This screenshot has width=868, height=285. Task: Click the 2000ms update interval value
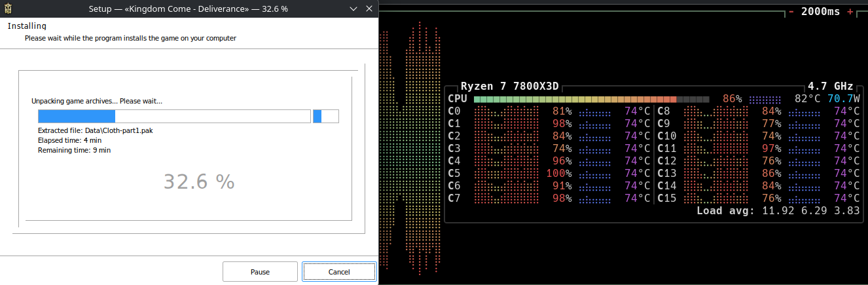pyautogui.click(x=821, y=12)
